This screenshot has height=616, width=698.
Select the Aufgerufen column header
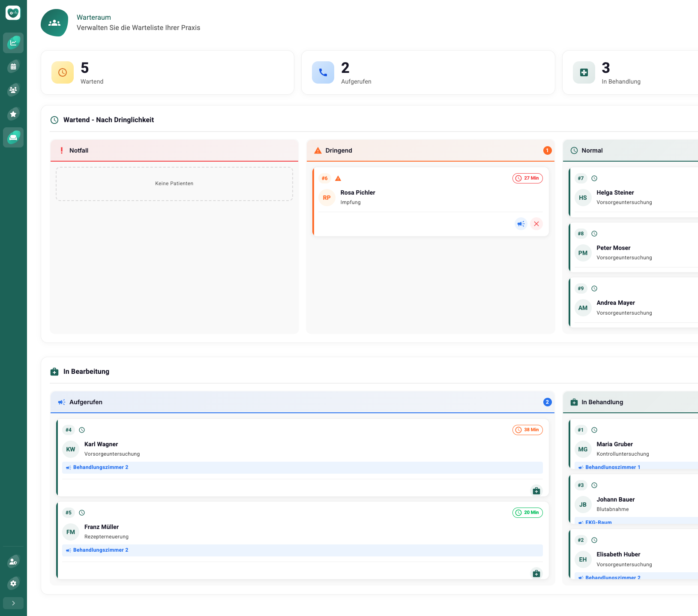302,402
